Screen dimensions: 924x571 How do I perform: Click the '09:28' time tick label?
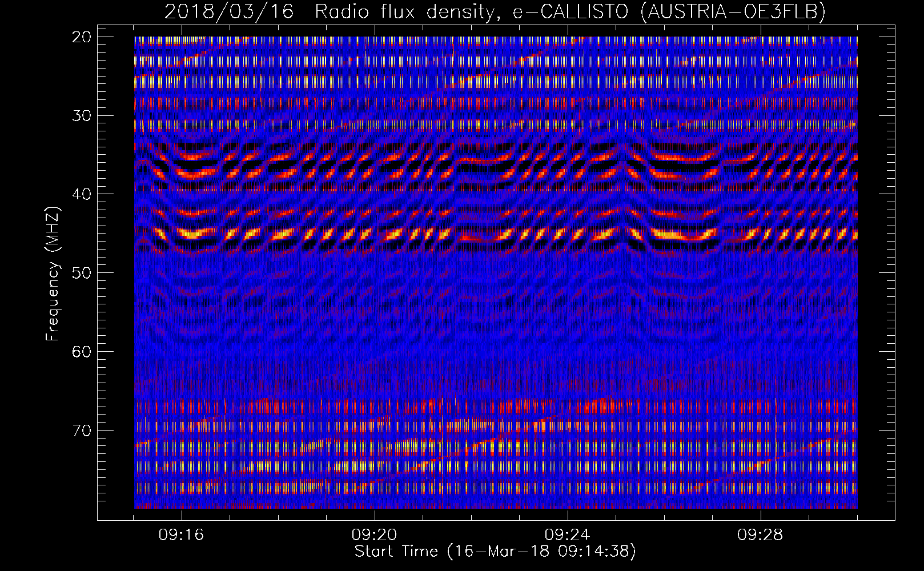click(x=760, y=535)
